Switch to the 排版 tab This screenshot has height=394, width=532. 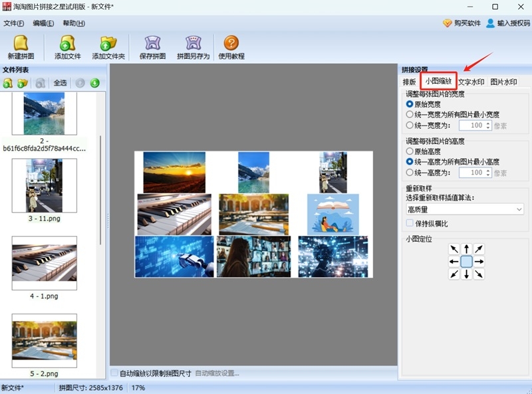point(409,82)
